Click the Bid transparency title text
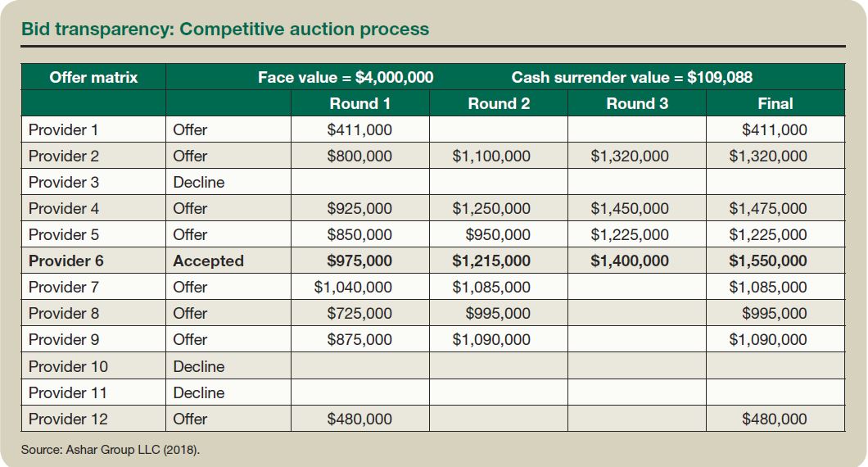 (x=225, y=29)
